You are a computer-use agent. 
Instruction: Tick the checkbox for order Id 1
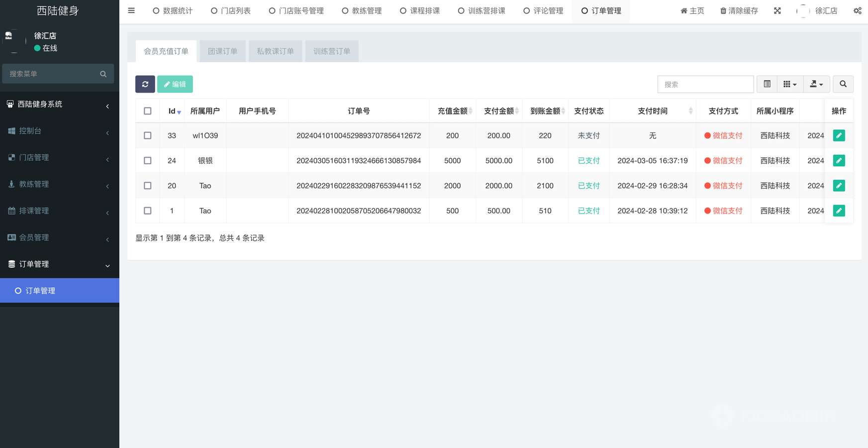click(148, 211)
